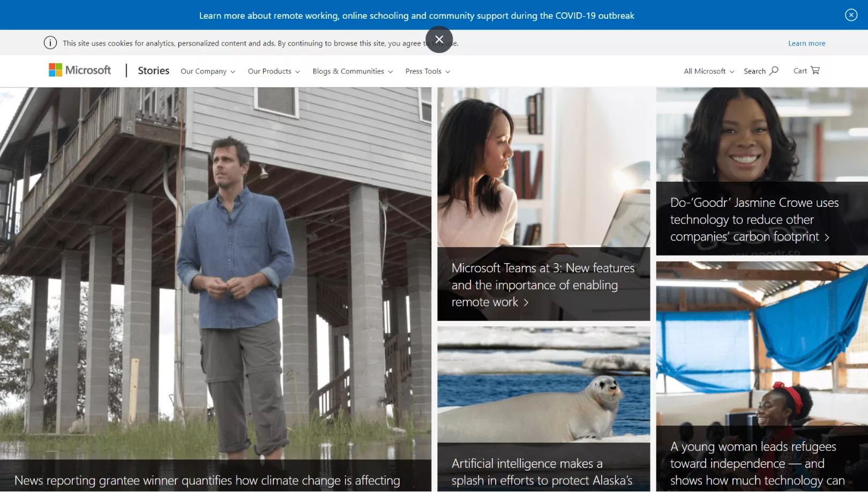
Task: Read the Alaska artificial intelligence story
Action: point(542,472)
